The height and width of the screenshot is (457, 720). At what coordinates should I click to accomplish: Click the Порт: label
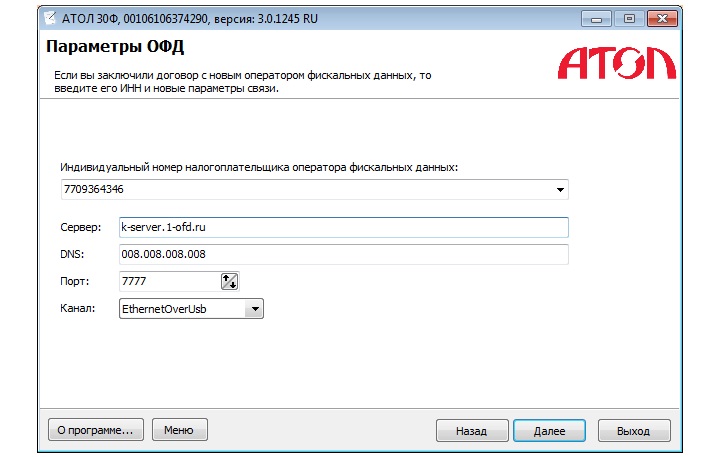[74, 281]
